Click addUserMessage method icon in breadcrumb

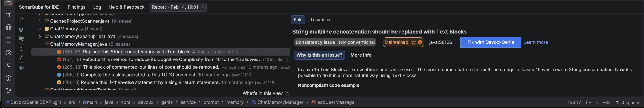pyautogui.click(x=314, y=102)
